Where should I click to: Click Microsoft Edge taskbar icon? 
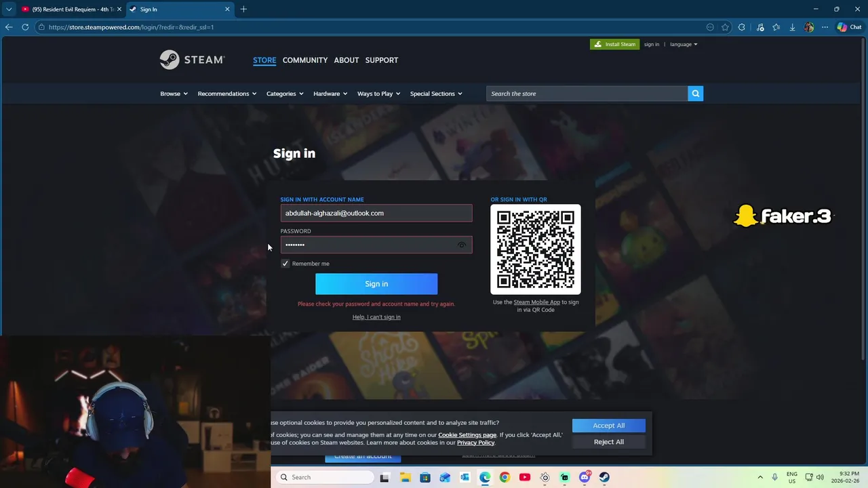click(485, 477)
